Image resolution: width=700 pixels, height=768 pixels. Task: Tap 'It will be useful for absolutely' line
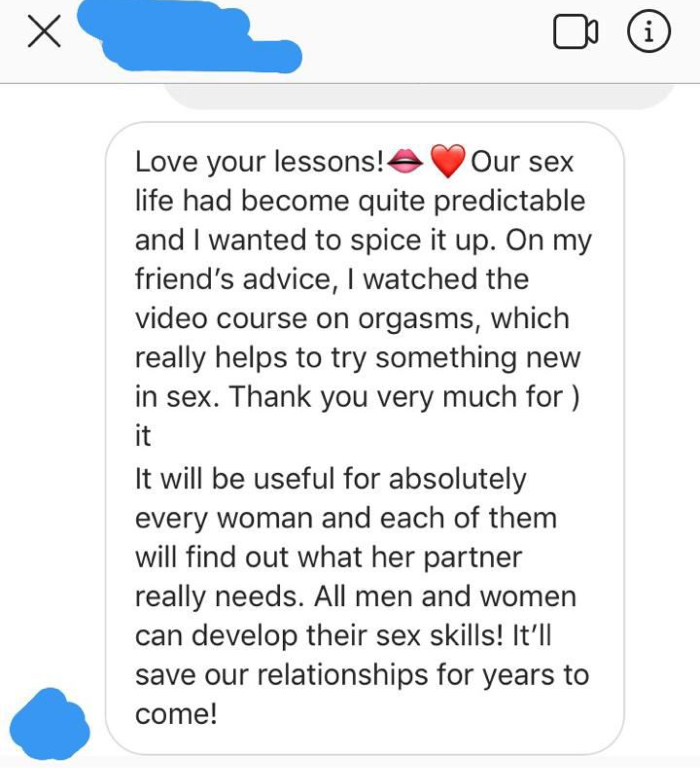(331, 479)
